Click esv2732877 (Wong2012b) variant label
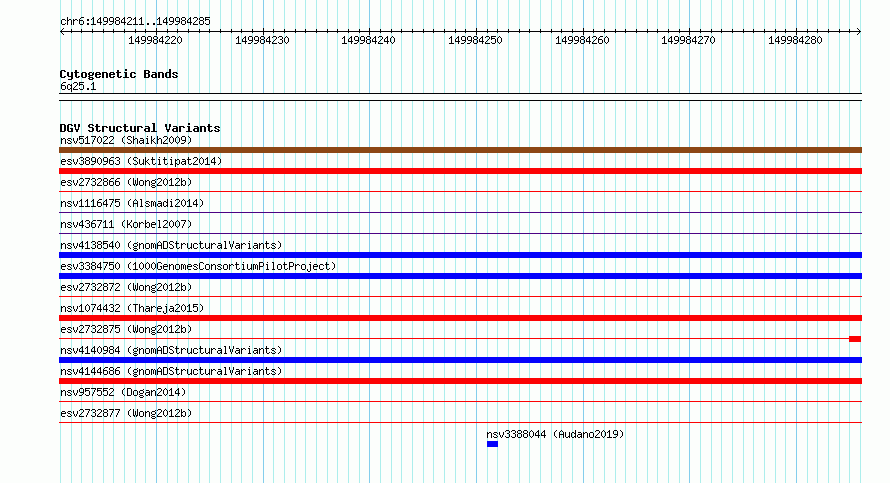The image size is (890, 483). [x=126, y=413]
